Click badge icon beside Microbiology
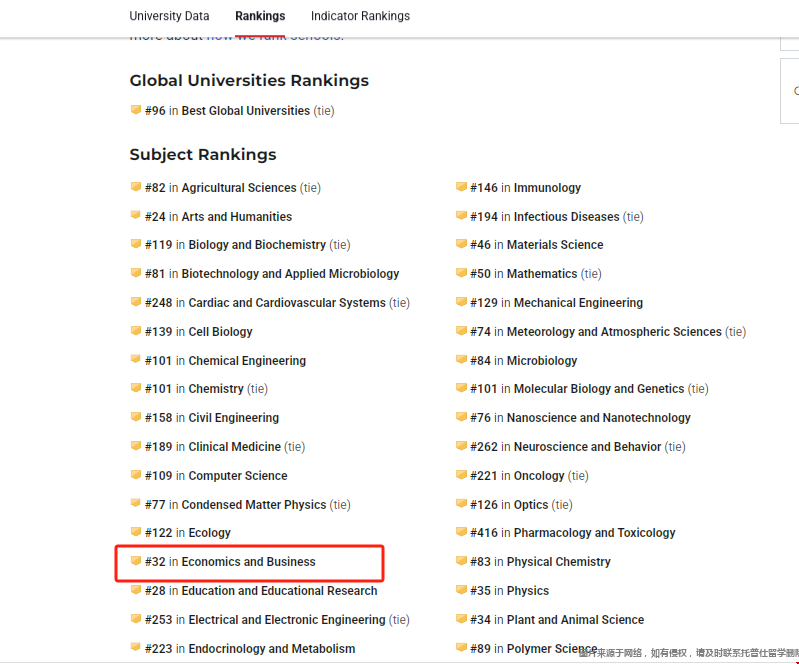Viewport: 799px width, 664px height. point(461,360)
